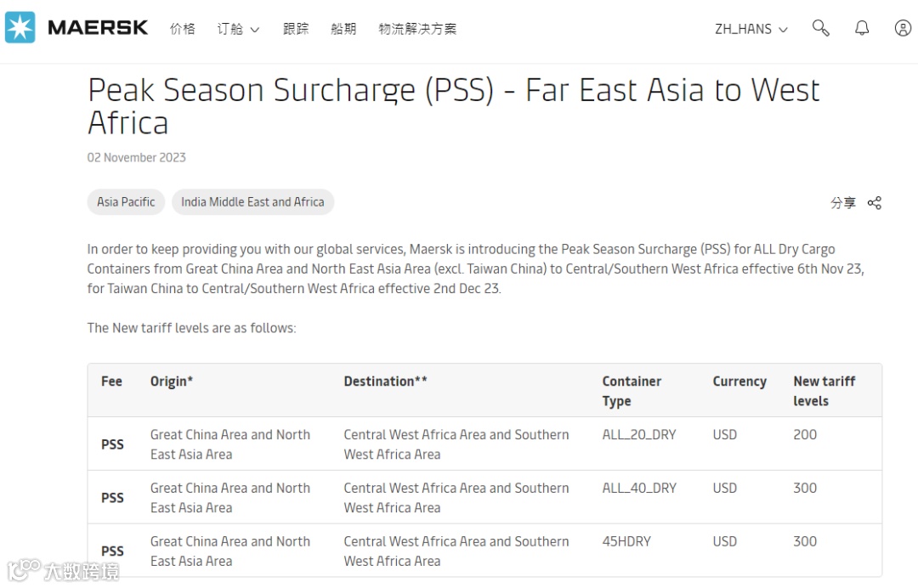The width and height of the screenshot is (918, 588).
Task: Click the 300 tariff in ALL_40_DRY row
Action: pyautogui.click(x=805, y=488)
